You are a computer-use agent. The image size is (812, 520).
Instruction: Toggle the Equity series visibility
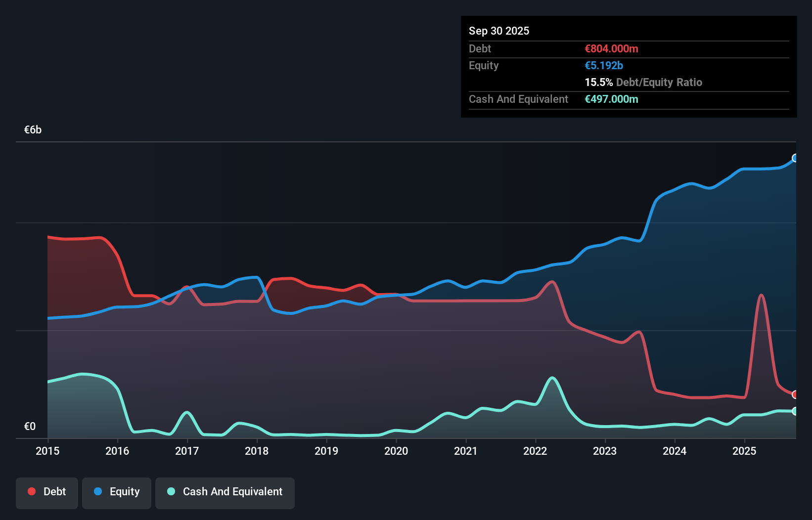click(117, 492)
